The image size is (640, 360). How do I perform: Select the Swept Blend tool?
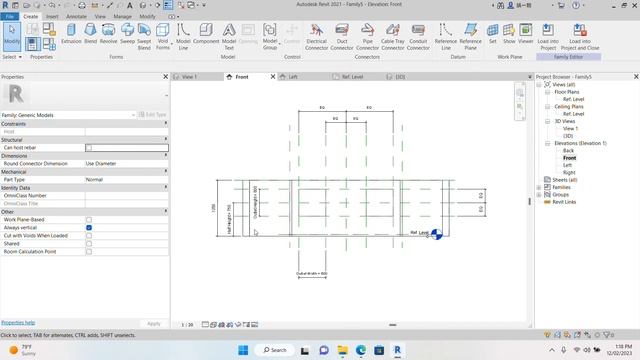click(x=144, y=36)
